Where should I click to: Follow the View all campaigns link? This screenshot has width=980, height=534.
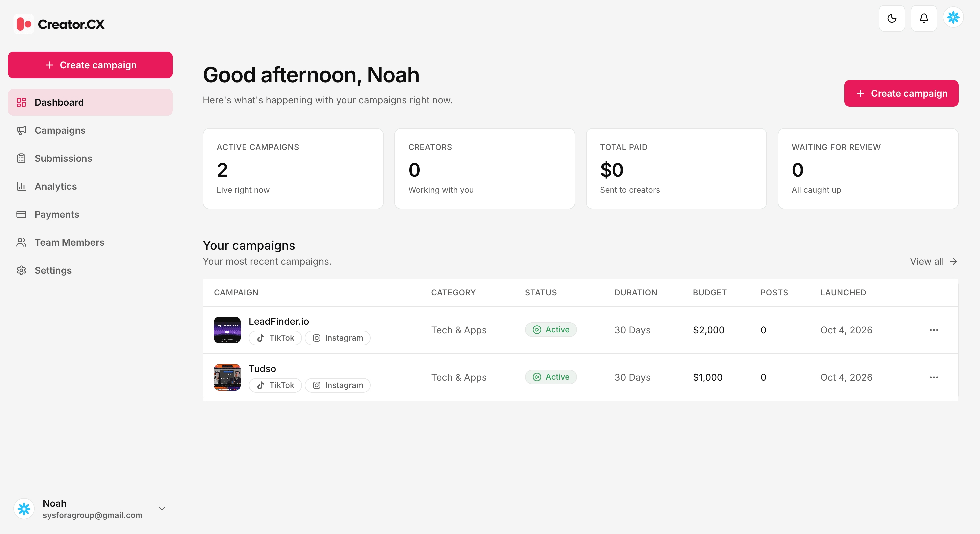coord(933,261)
